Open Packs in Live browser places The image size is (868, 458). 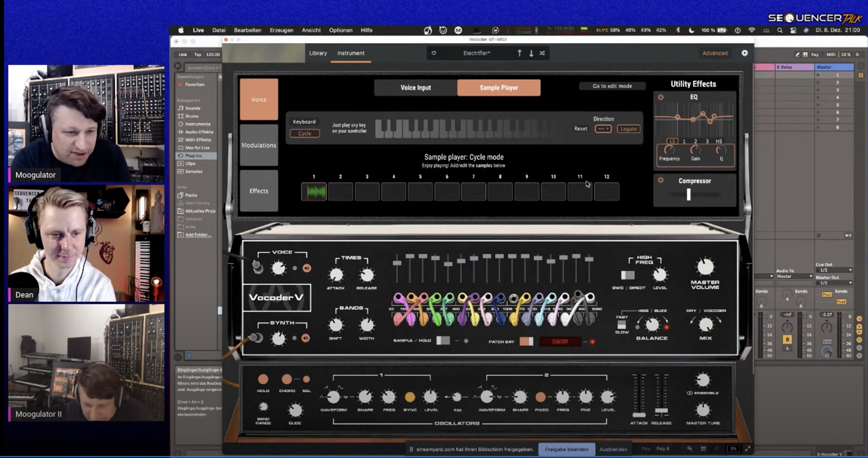pos(191,195)
